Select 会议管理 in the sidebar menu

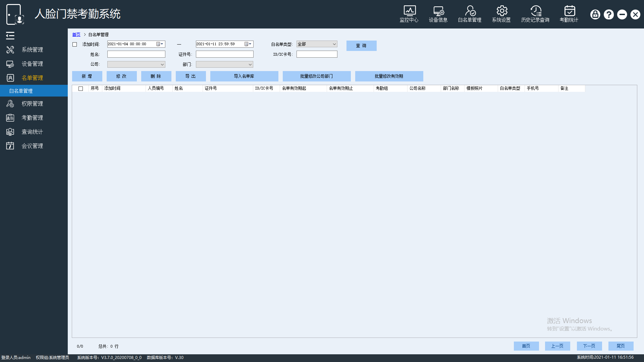(33, 146)
